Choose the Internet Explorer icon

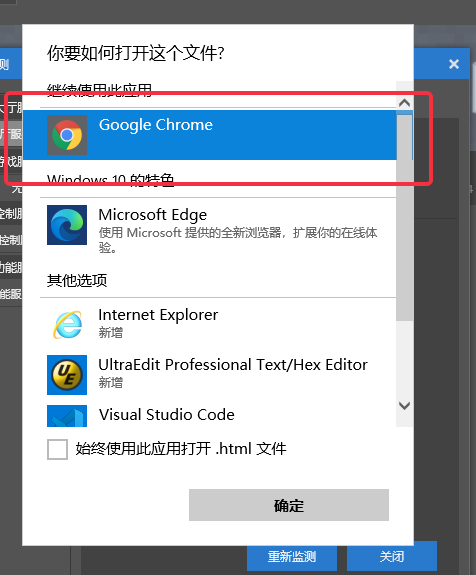(67, 325)
